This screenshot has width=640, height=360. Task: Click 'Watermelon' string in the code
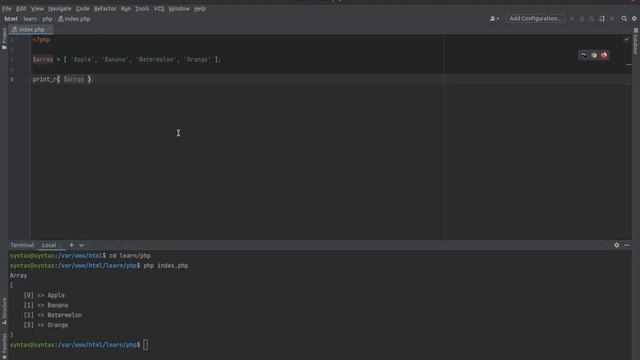pyautogui.click(x=156, y=60)
